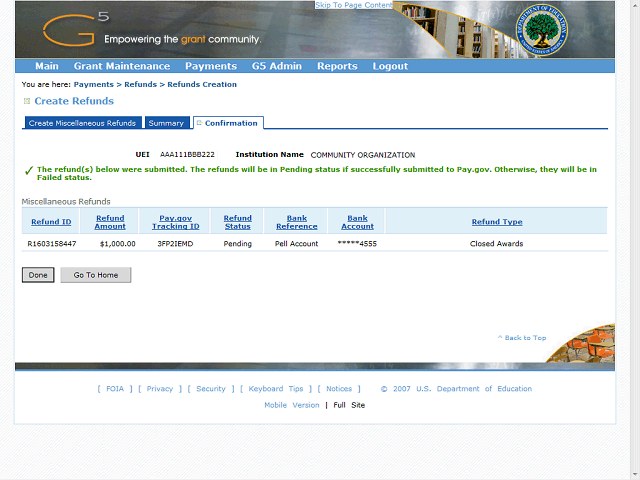The width and height of the screenshot is (640, 480).
Task: Sort by Bank Reference column header
Action: [x=297, y=222]
